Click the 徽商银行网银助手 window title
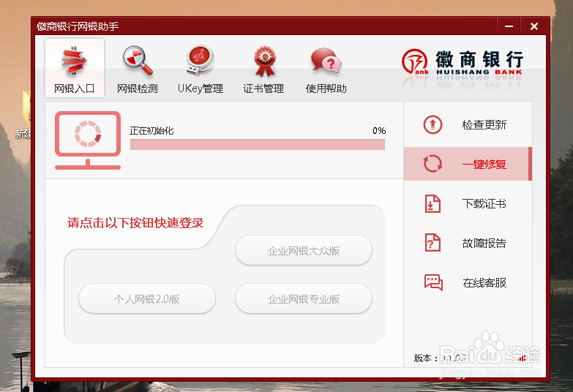Image resolution: width=573 pixels, height=392 pixels. (78, 26)
